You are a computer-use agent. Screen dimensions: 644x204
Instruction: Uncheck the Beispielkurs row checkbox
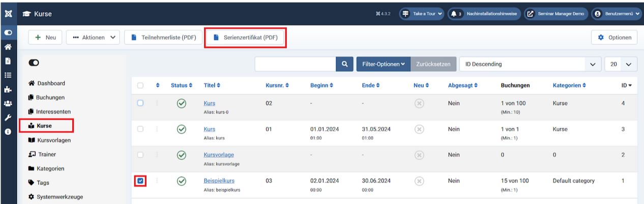[141, 181]
